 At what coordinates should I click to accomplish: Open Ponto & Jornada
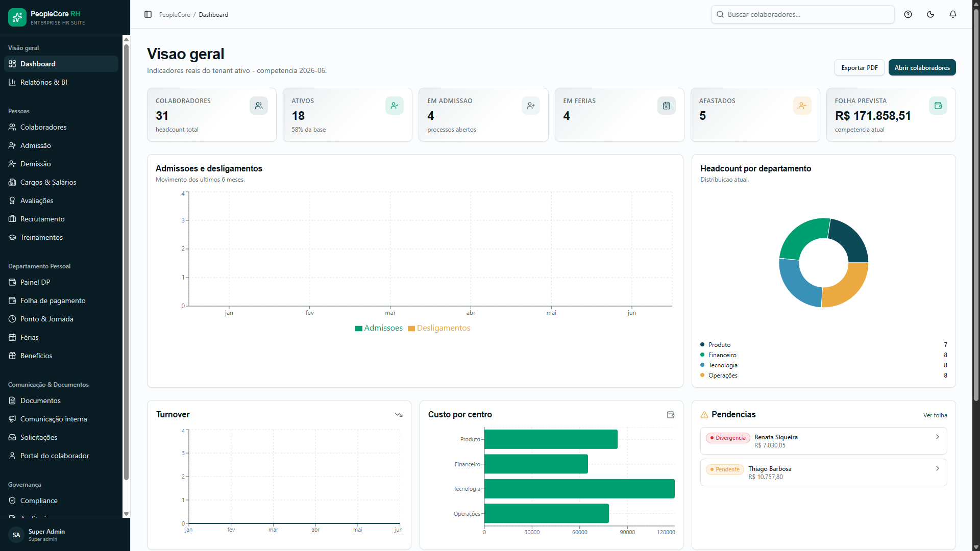coord(61,319)
